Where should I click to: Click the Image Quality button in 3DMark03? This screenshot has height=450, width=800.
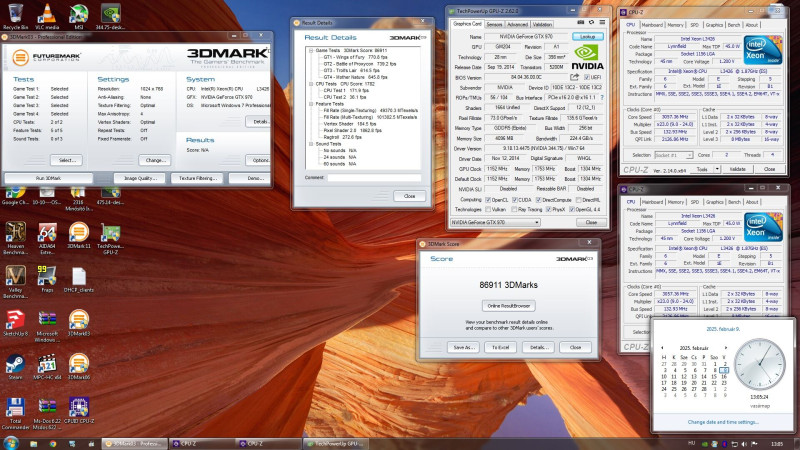pos(139,178)
